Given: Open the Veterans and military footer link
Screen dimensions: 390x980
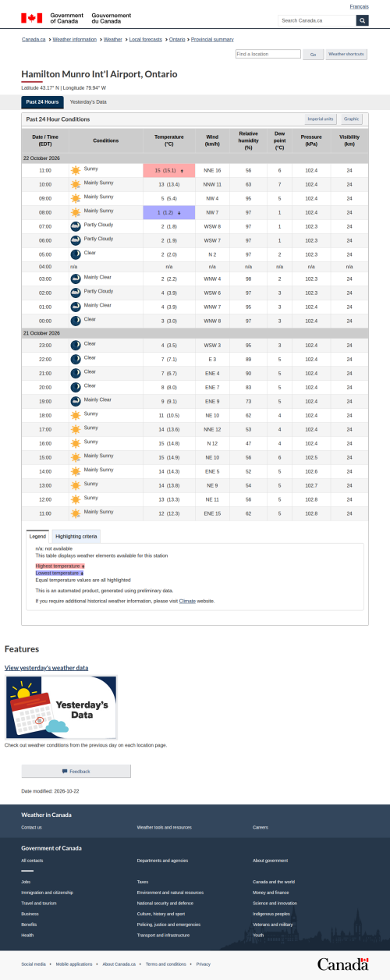Looking at the screenshot, I should (273, 924).
